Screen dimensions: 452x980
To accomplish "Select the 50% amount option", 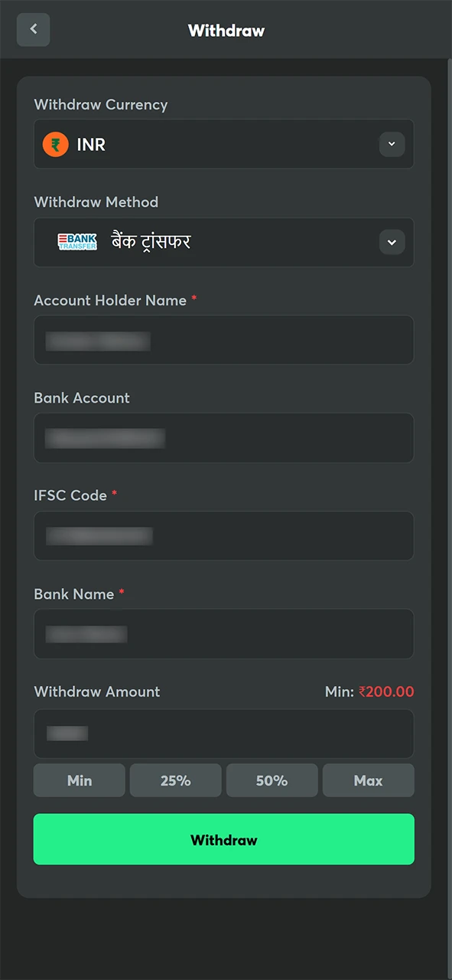I will (x=272, y=780).
